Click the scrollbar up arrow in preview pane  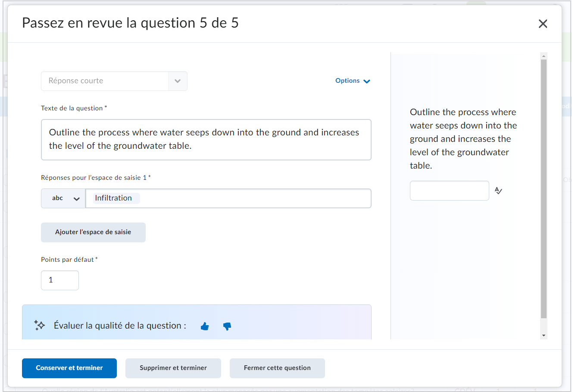(544, 56)
